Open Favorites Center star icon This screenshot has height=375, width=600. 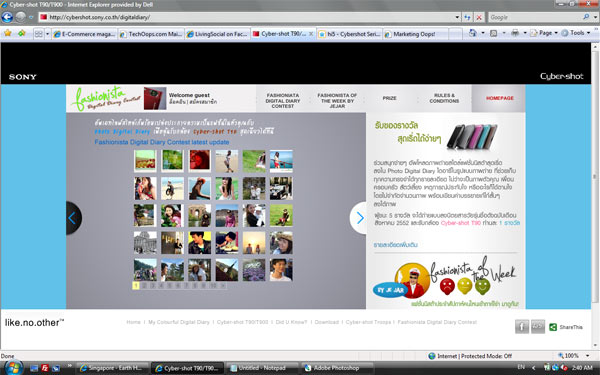coord(7,33)
